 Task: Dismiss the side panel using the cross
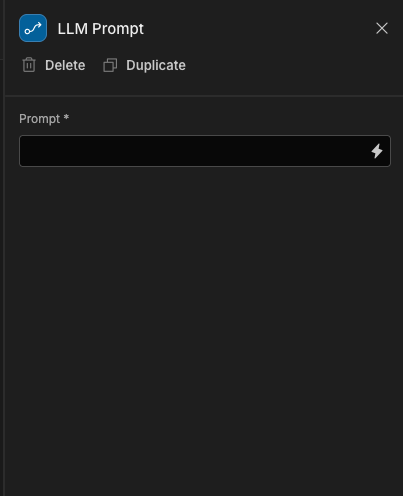point(382,28)
